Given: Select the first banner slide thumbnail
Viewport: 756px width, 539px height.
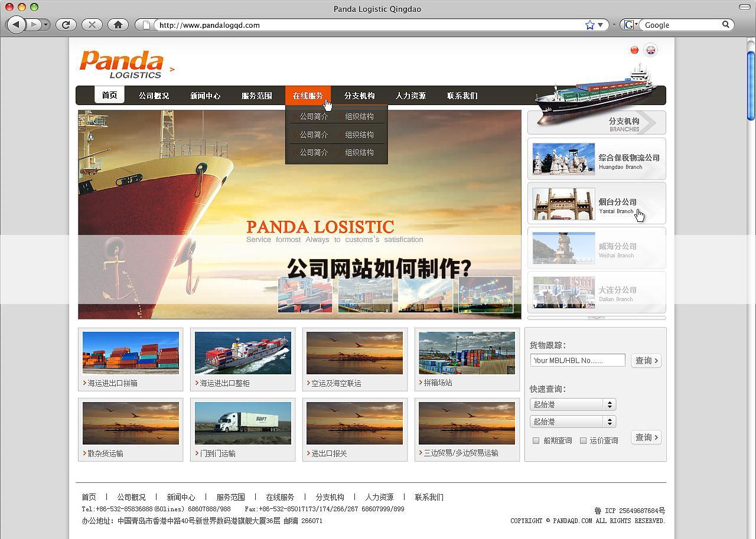Looking at the screenshot, I should tap(305, 295).
